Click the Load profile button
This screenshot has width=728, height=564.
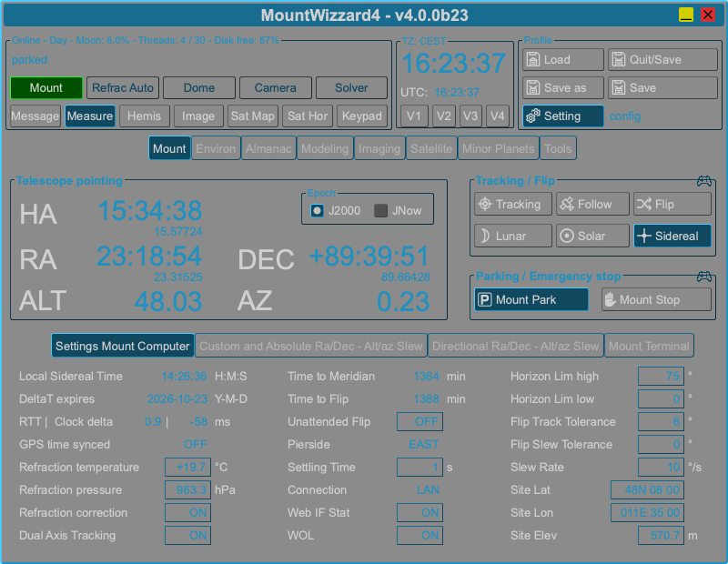(x=563, y=59)
